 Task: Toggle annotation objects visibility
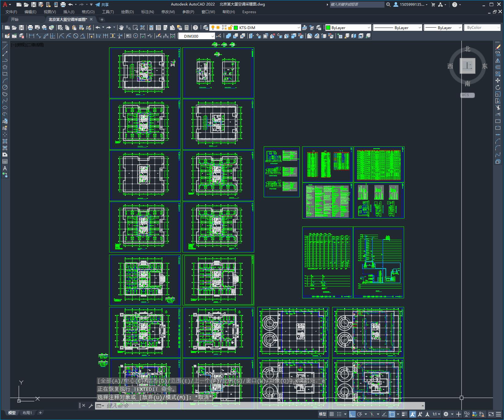tap(412, 414)
